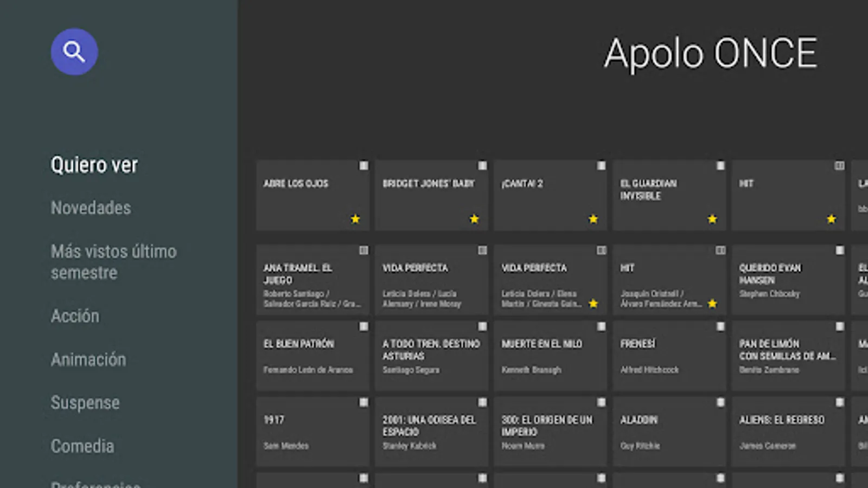868x488 pixels.
Task: Click the corner icon on ALADDIN card
Action: 720,402
